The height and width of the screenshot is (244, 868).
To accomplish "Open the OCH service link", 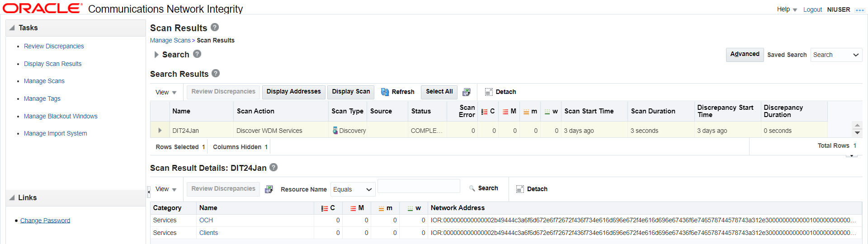I will [x=206, y=220].
